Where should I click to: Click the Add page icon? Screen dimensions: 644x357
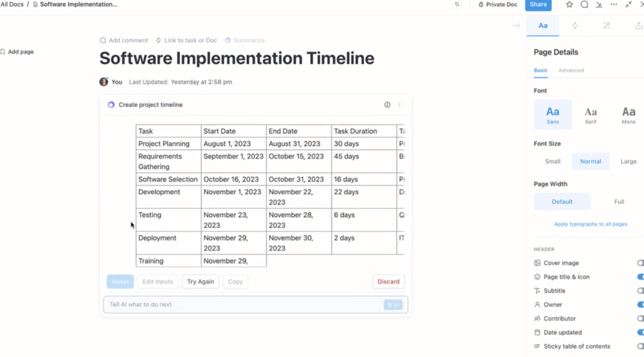(3, 52)
